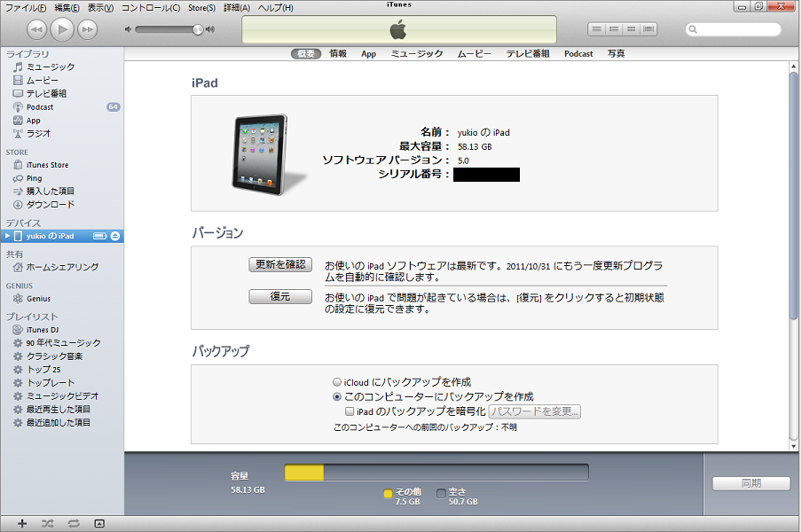802x532 pixels.
Task: Open the ファイル(F) menu
Action: click(27, 8)
